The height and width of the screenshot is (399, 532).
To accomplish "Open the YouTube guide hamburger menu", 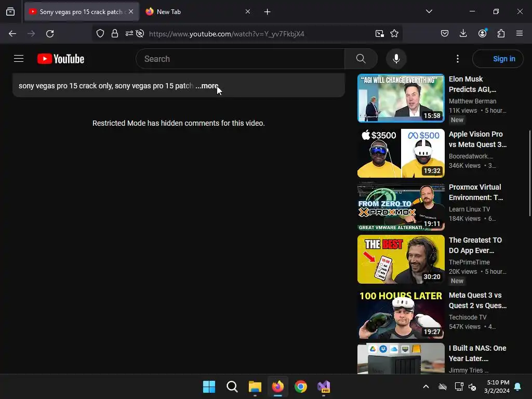I will pos(19,59).
